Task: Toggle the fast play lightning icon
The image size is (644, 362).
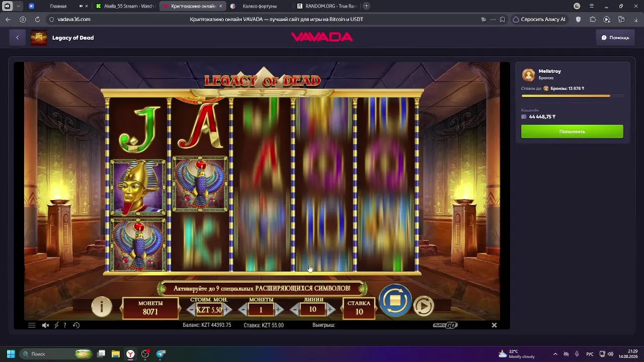Action: pos(56,325)
